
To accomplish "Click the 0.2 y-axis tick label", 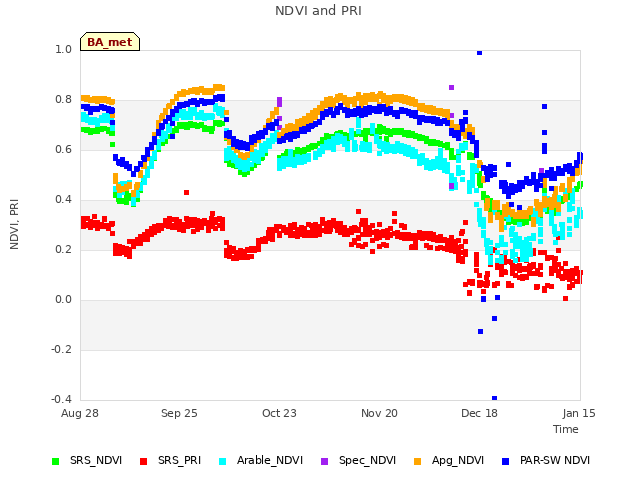I will click(63, 249).
